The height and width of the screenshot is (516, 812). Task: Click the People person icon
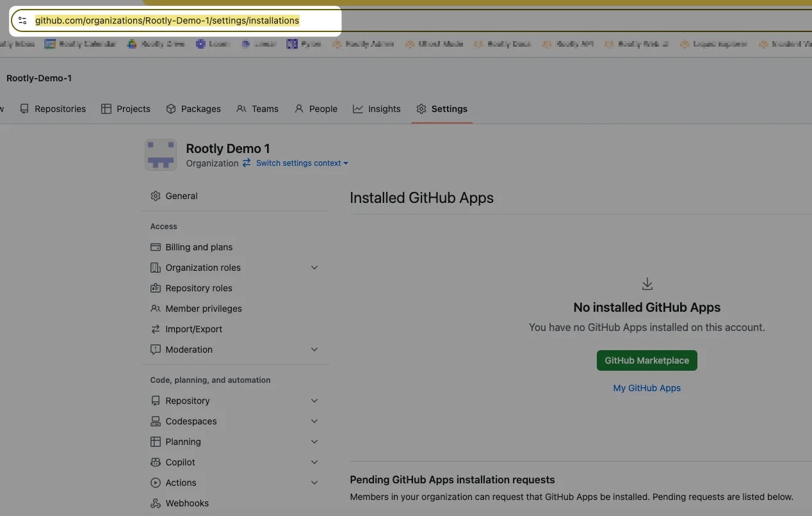click(299, 109)
